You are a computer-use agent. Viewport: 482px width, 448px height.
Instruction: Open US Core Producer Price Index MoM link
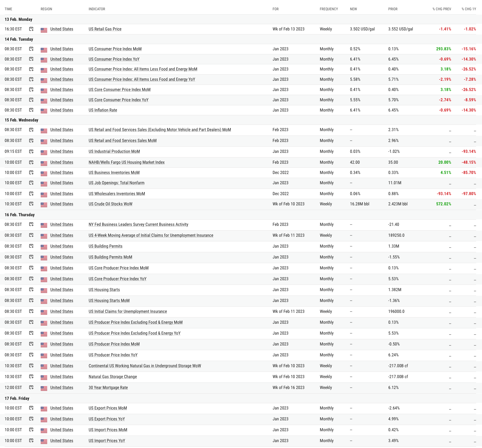tap(119, 268)
